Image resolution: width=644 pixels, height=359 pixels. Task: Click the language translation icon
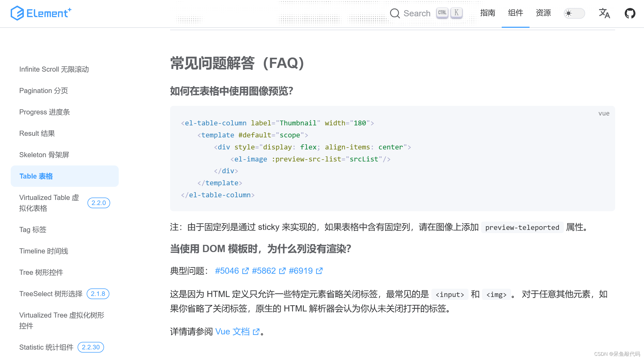coord(604,13)
